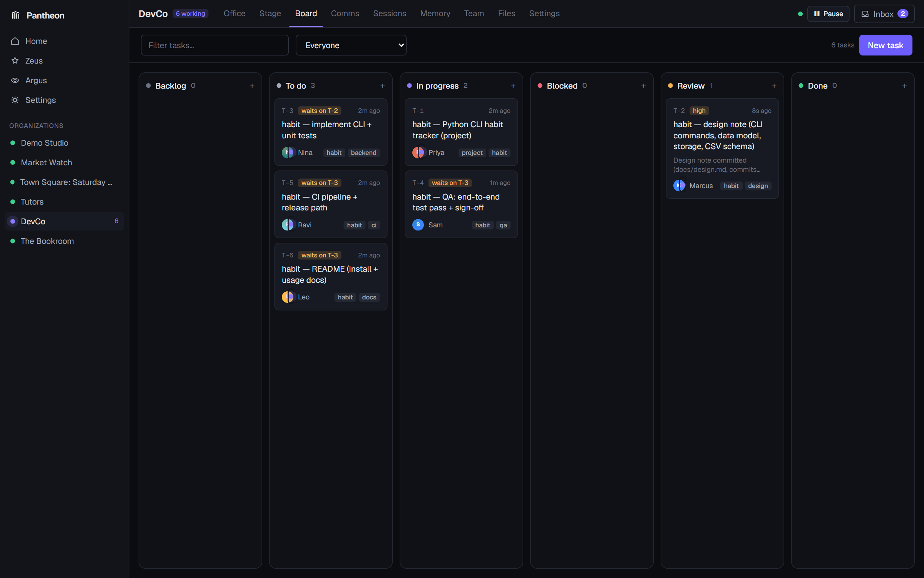Add a card to the In progress column
The height and width of the screenshot is (578, 924).
[513, 86]
